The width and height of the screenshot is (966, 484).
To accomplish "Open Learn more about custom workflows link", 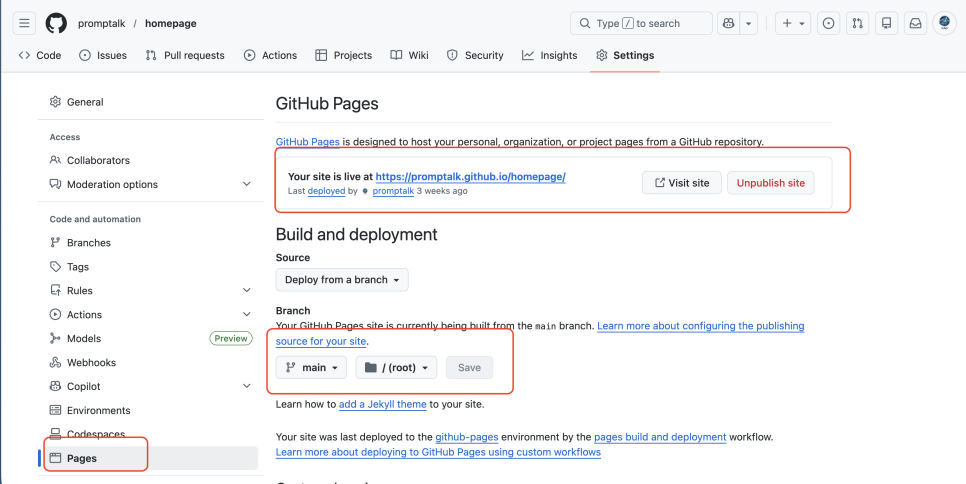I will tap(438, 453).
